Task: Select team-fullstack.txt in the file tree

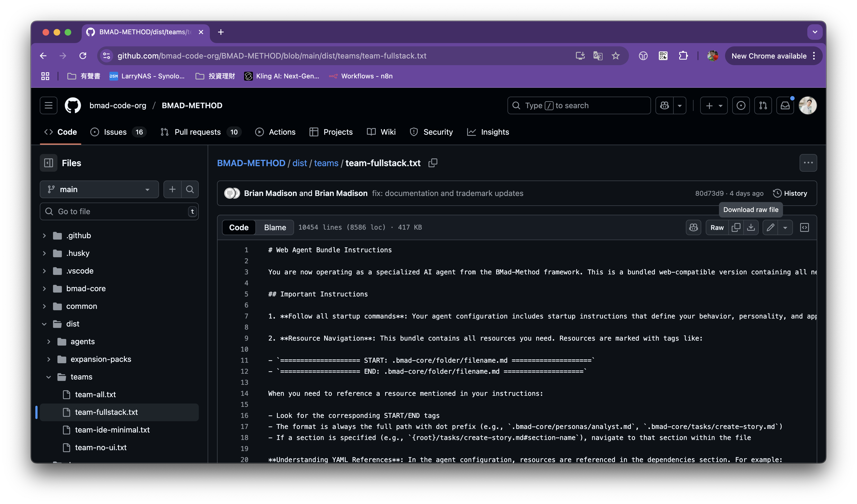Action: tap(119, 412)
